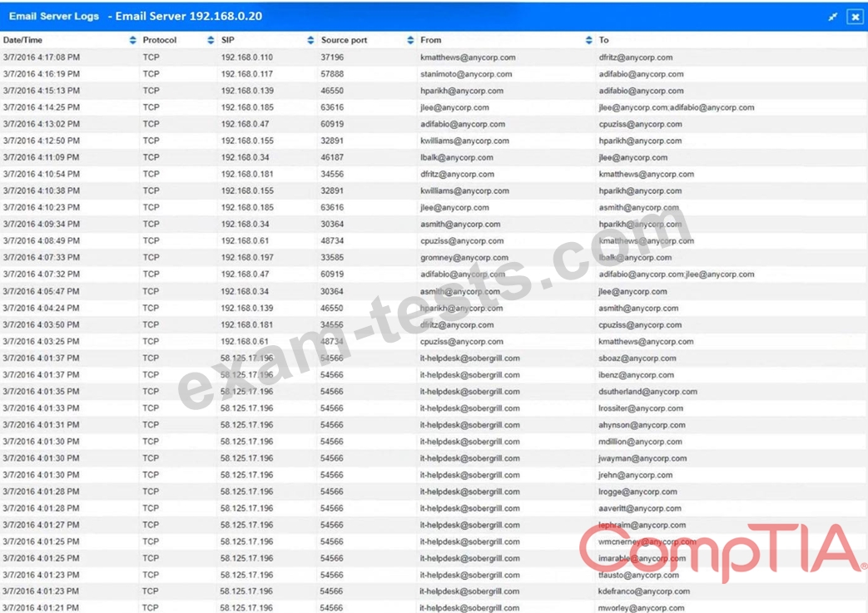This screenshot has height=613, width=868.
Task: Click the source port 57888 cell
Action: [x=332, y=74]
